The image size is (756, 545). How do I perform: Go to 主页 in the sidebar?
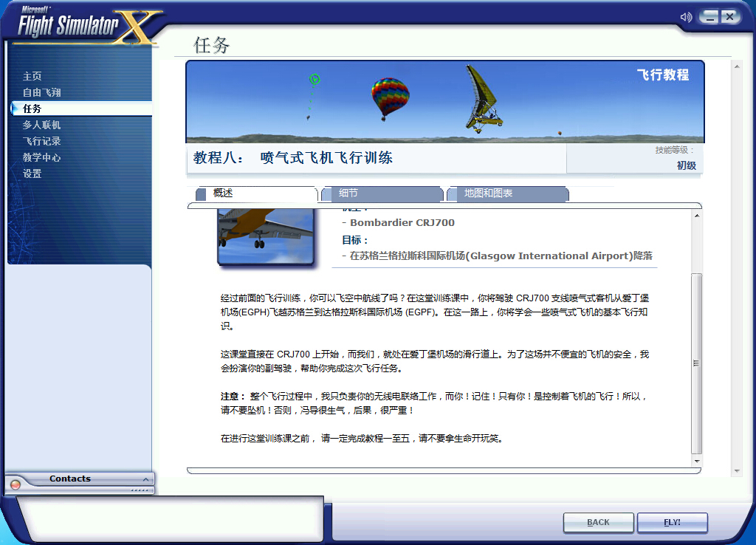(x=32, y=76)
